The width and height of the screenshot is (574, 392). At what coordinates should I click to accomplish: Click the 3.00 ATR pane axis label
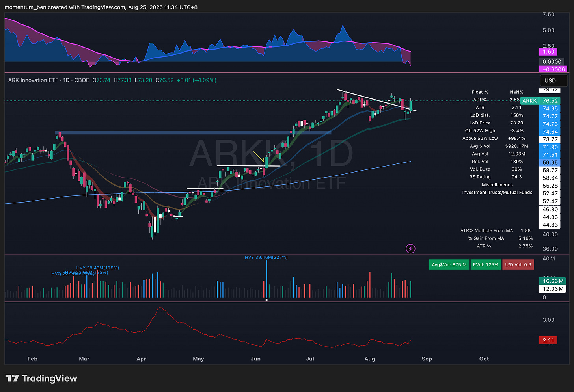[548, 320]
